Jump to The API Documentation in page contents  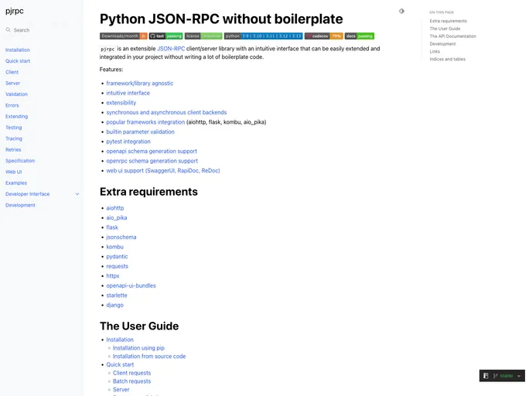click(x=453, y=36)
